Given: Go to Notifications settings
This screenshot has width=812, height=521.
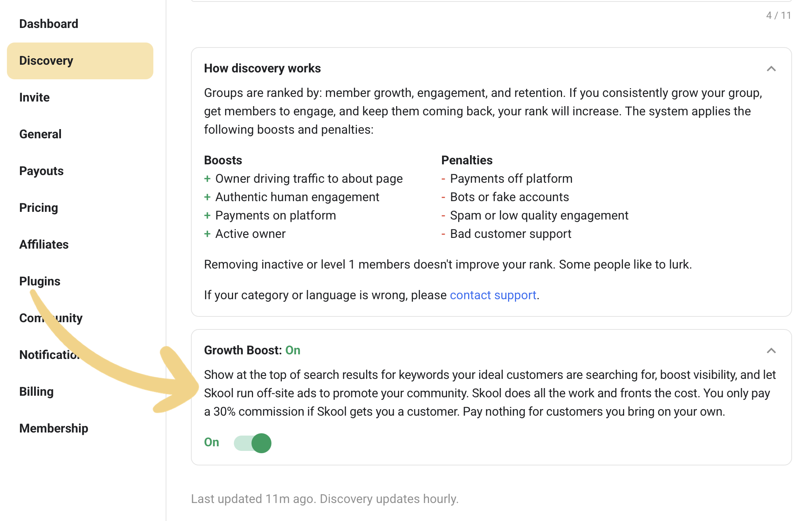Looking at the screenshot, I should 50,355.
